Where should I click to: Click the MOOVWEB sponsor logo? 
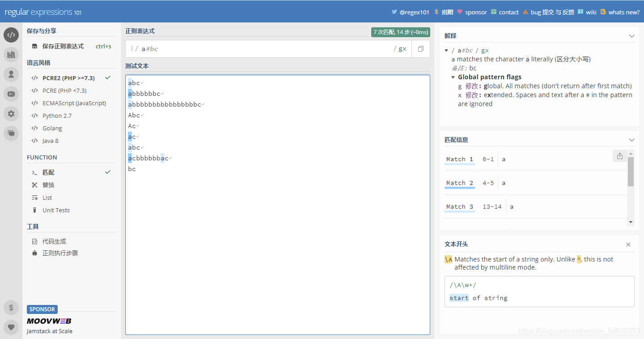[49, 321]
